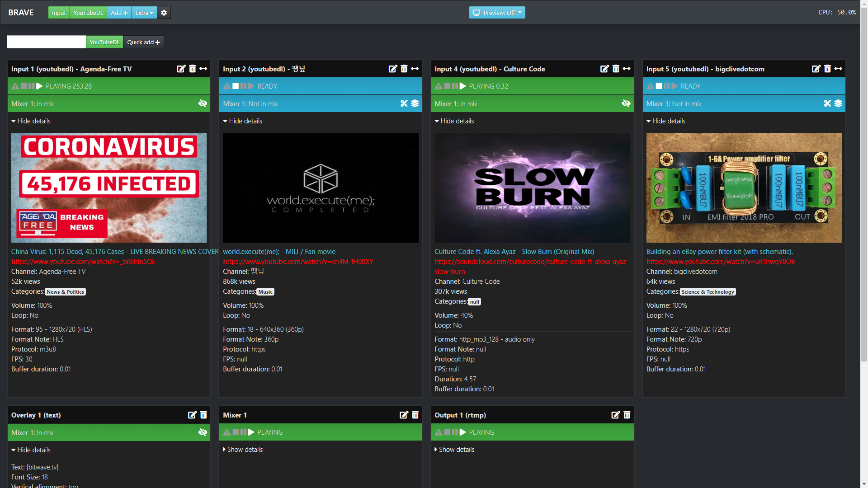Hide Input 4 from Mixer 1
This screenshot has width=868, height=488.
coord(626,103)
